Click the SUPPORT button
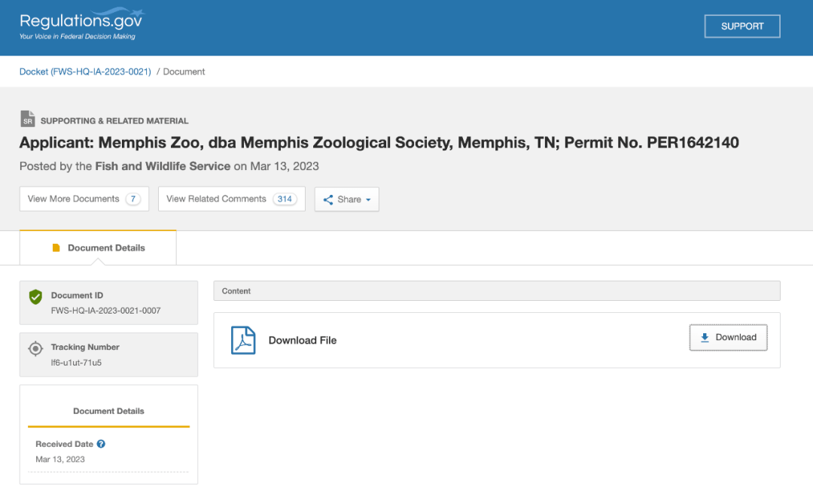Image resolution: width=813 pixels, height=504 pixels. (742, 26)
